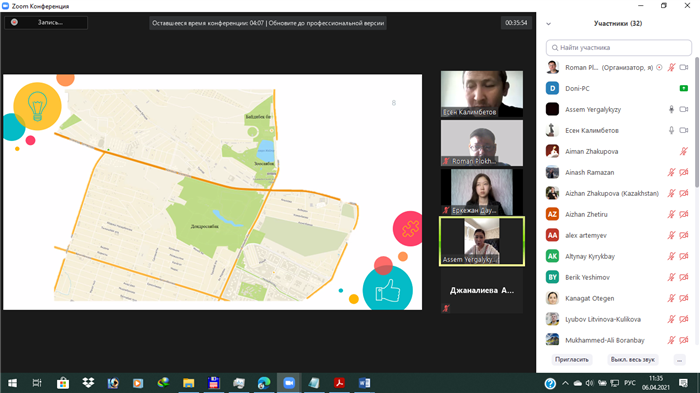Click the alex artemyev AA avatar
Image resolution: width=700 pixels, height=393 pixels.
552,235
